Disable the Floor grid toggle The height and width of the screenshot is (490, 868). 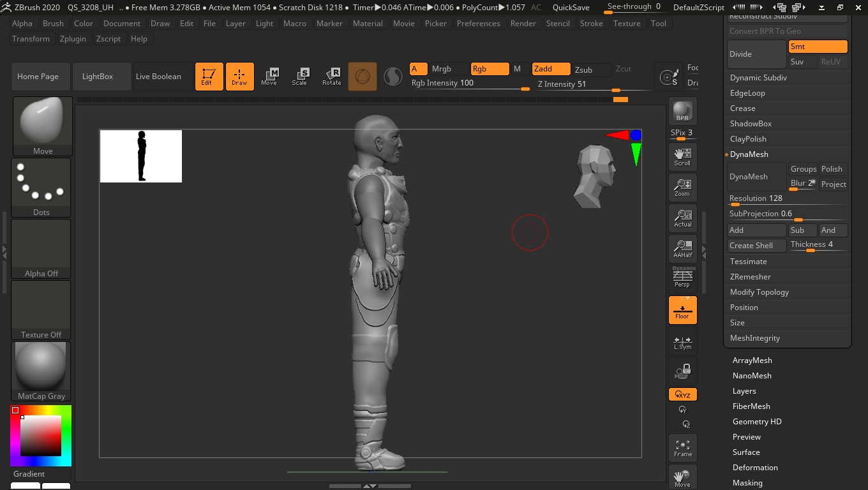click(682, 309)
